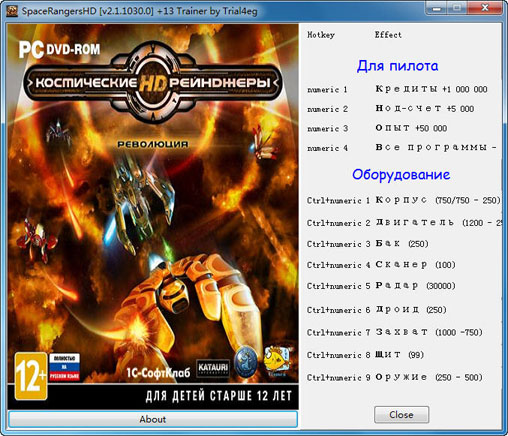Viewport: 508px width, 436px height.
Task: Close the trainer window via title bar X
Action: pos(485,8)
